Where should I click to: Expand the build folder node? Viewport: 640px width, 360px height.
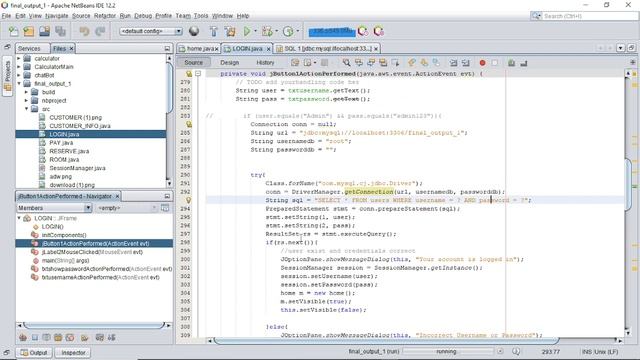pos(27,92)
